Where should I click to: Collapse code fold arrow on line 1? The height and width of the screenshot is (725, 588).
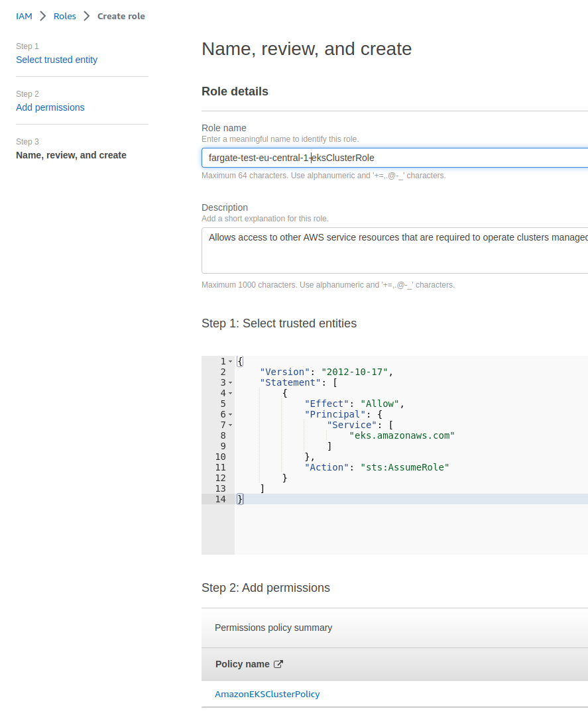pos(231,362)
